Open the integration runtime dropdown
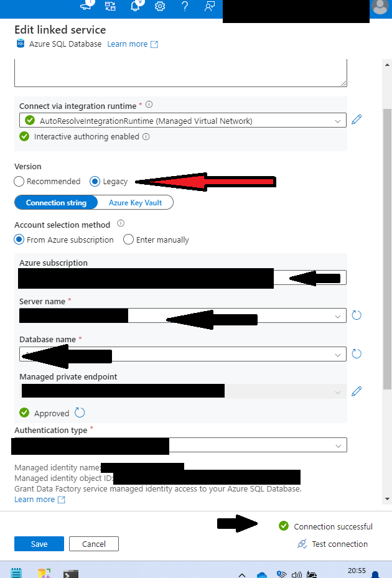This screenshot has width=392, height=578. pos(182,121)
